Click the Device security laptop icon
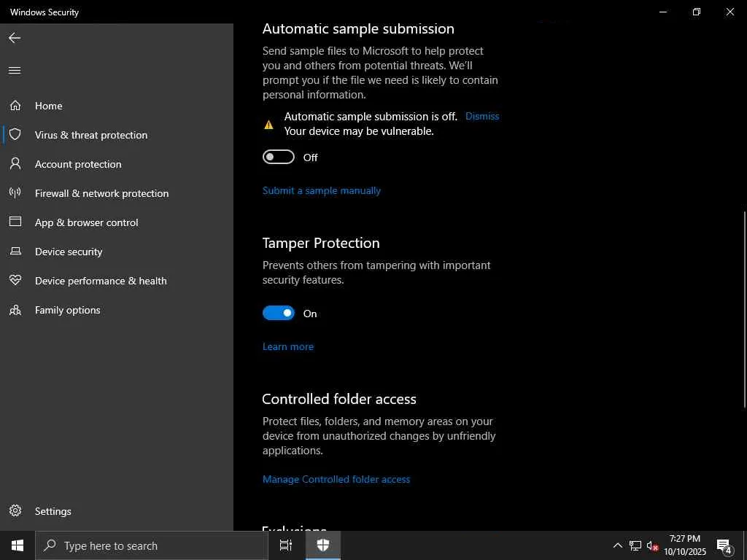The height and width of the screenshot is (560, 747). coord(15,251)
